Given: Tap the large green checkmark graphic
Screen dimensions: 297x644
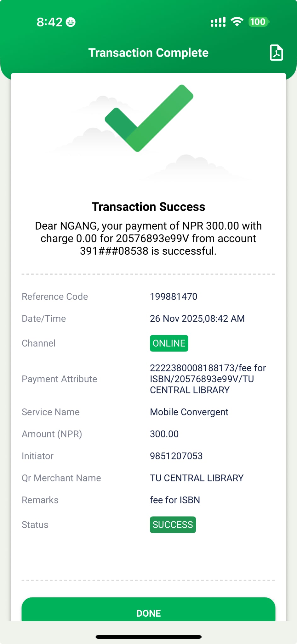Looking at the screenshot, I should pyautogui.click(x=149, y=118).
